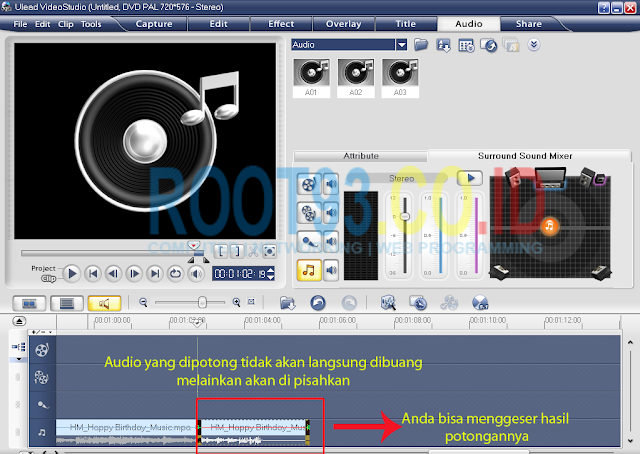The width and height of the screenshot is (640, 454).
Task: Collapse timeline with the up-arrow button
Action: (x=19, y=321)
